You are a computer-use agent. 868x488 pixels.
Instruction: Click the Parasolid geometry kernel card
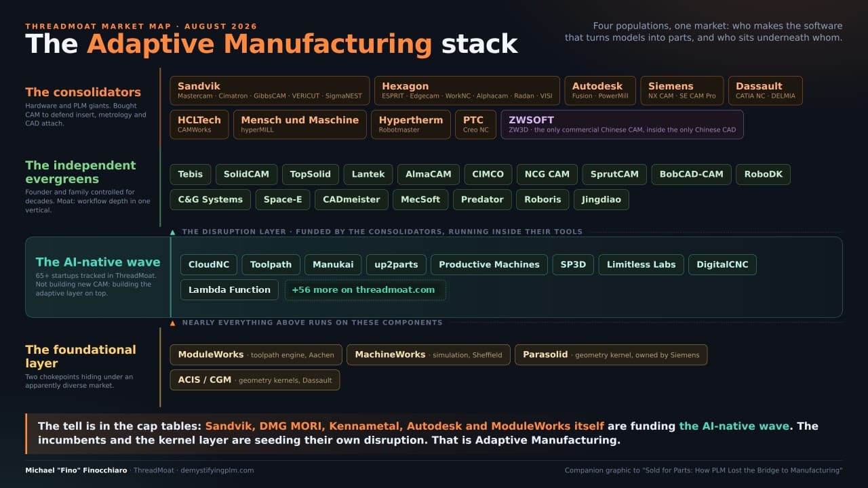[x=611, y=354]
